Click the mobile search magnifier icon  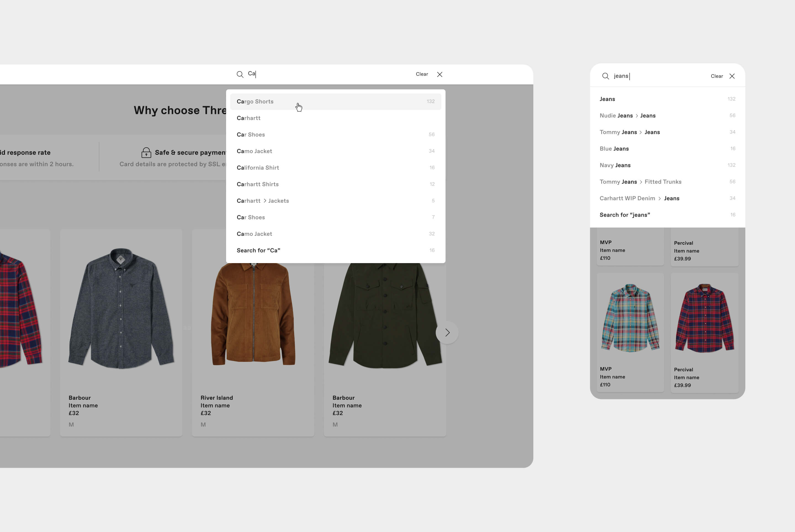[x=606, y=76]
